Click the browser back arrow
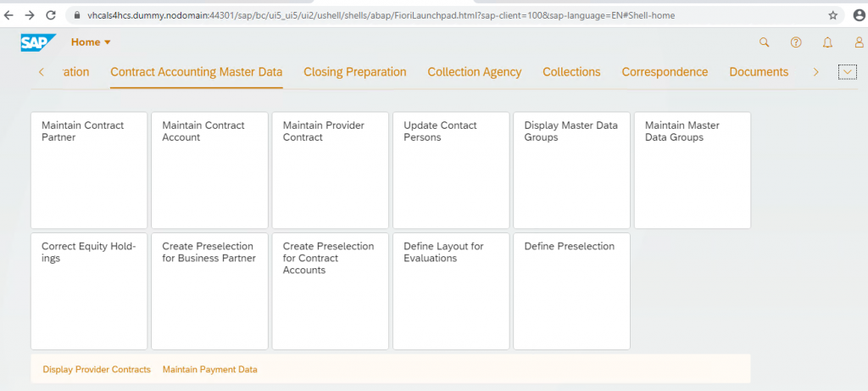 (x=8, y=15)
